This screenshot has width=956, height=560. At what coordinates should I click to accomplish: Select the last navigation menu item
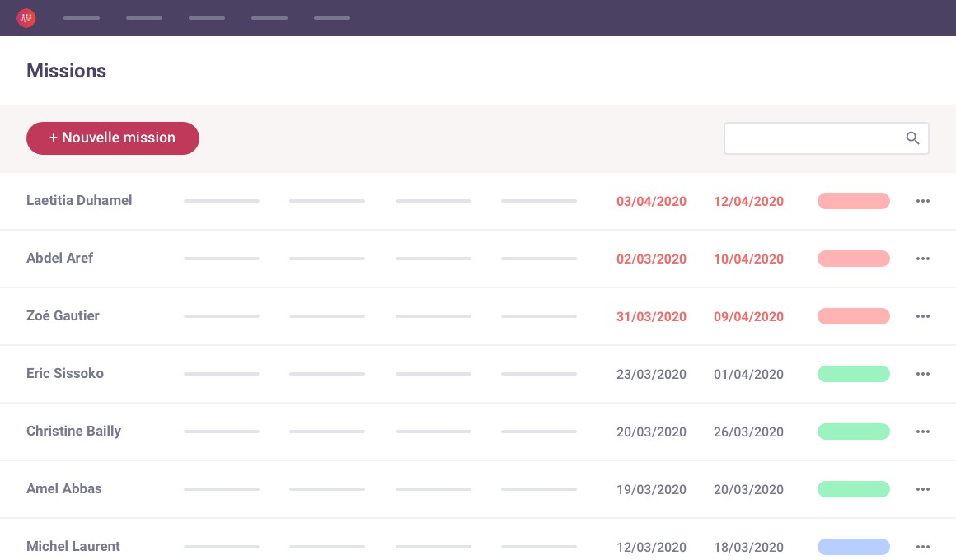point(332,18)
